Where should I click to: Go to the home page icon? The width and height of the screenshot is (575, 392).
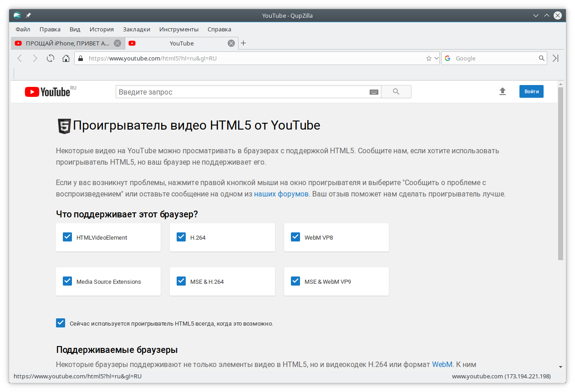[x=66, y=58]
